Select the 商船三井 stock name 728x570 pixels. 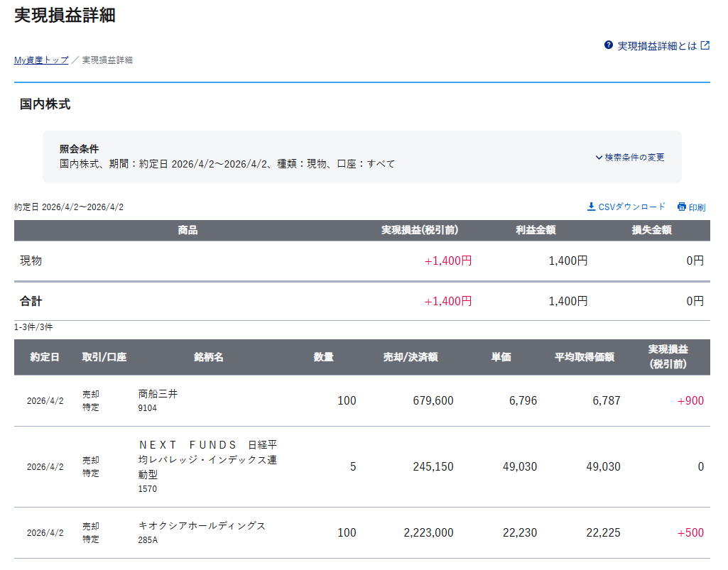point(158,394)
